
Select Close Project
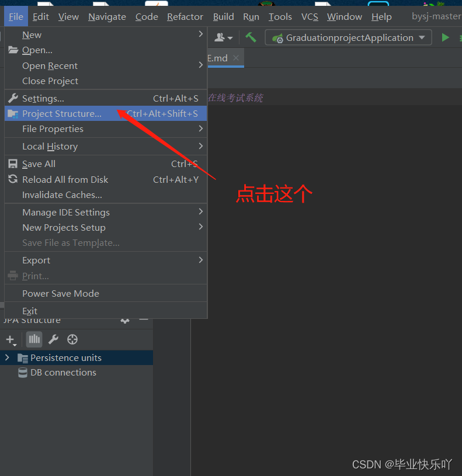coord(106,81)
